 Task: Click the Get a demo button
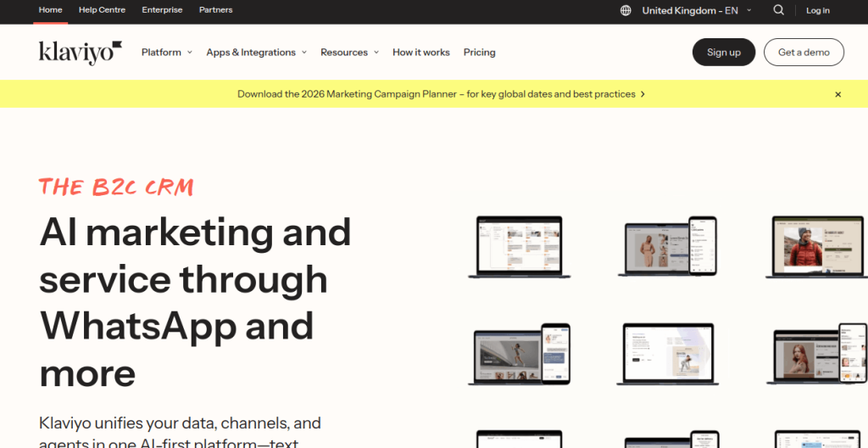point(804,52)
